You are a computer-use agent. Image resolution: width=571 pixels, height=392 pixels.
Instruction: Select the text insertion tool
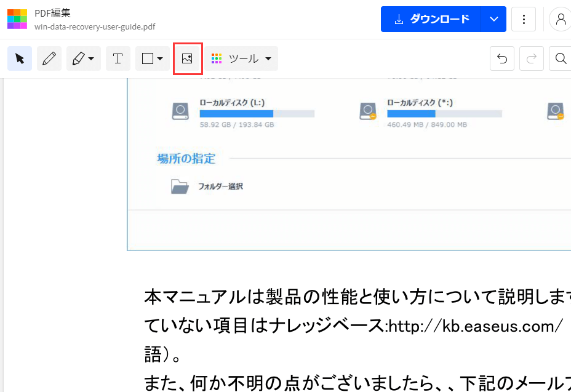click(x=118, y=58)
